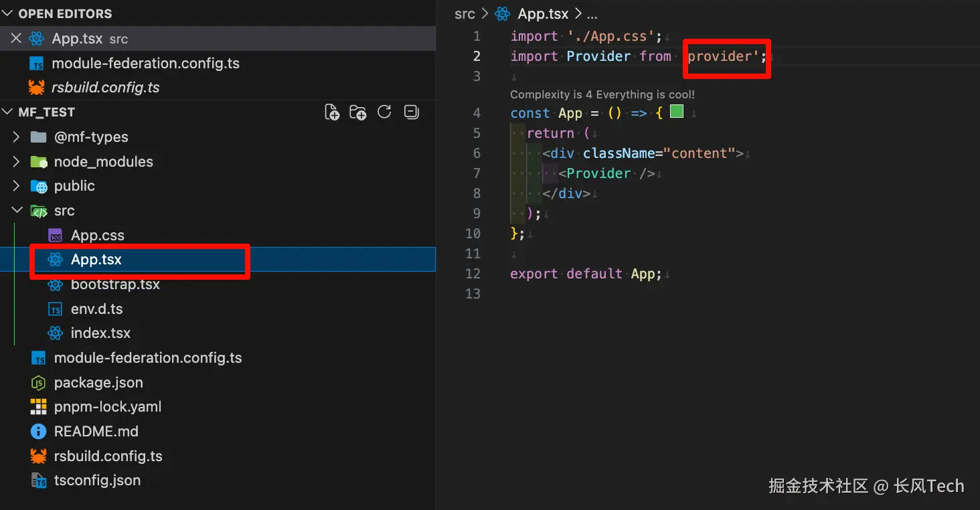Screen dimensions: 980x510
Task: Open tsconfig.json file
Action: click(218, 481)
